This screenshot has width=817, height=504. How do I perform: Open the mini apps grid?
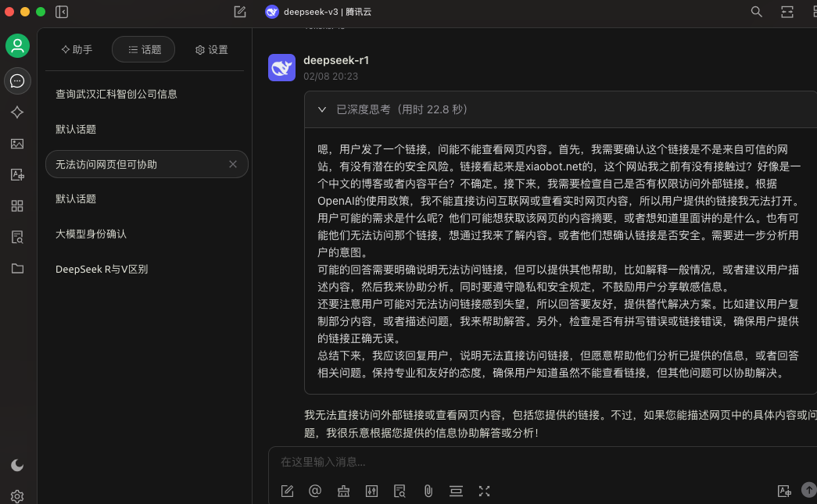tap(17, 206)
